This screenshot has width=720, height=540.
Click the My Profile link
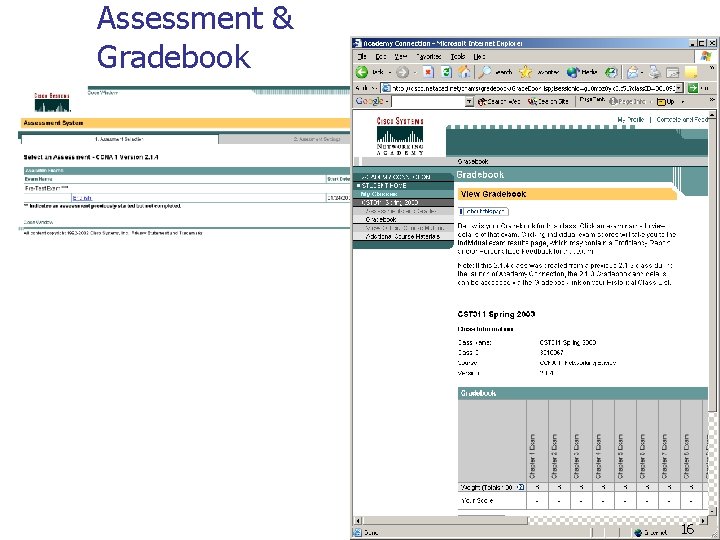pyautogui.click(x=630, y=119)
